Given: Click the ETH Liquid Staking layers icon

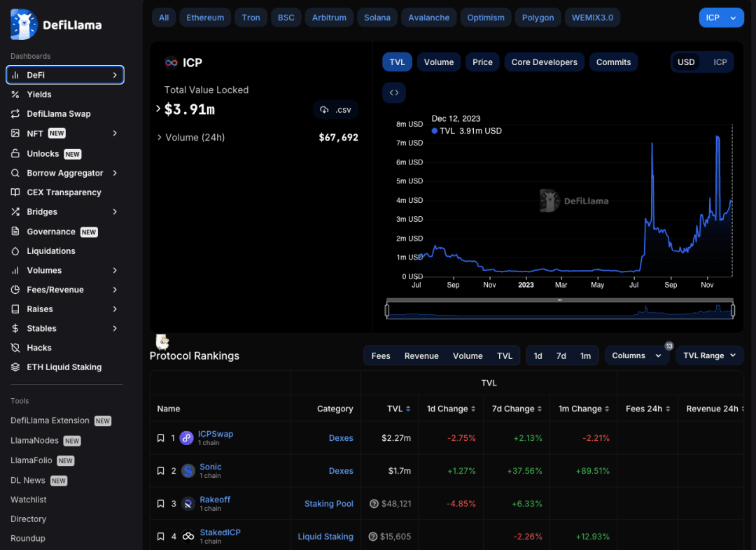Looking at the screenshot, I should coord(15,367).
